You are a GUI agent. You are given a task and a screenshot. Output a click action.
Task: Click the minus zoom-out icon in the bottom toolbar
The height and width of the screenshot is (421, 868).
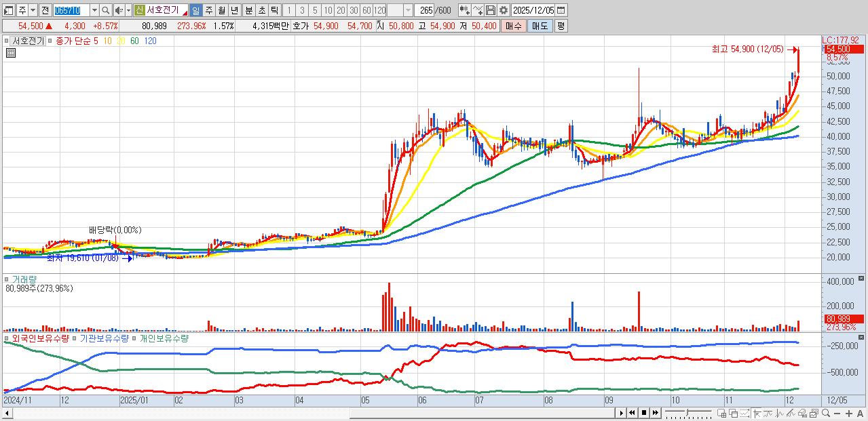tap(837, 413)
